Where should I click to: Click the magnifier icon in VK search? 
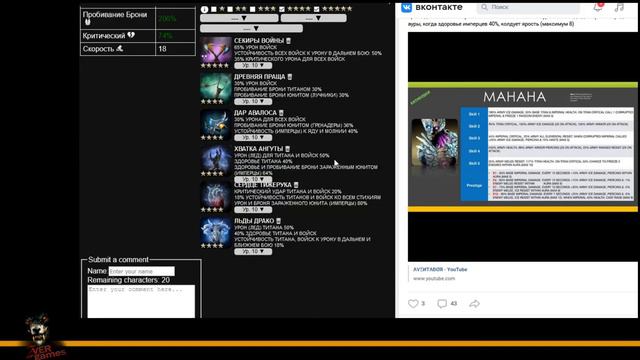(x=484, y=7)
